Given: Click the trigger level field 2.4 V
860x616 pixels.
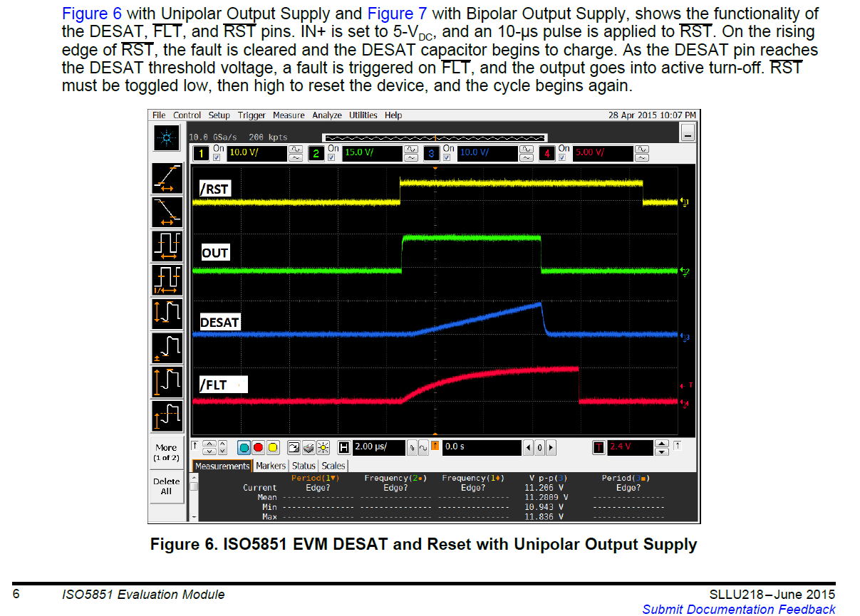Looking at the screenshot, I should (x=629, y=447).
